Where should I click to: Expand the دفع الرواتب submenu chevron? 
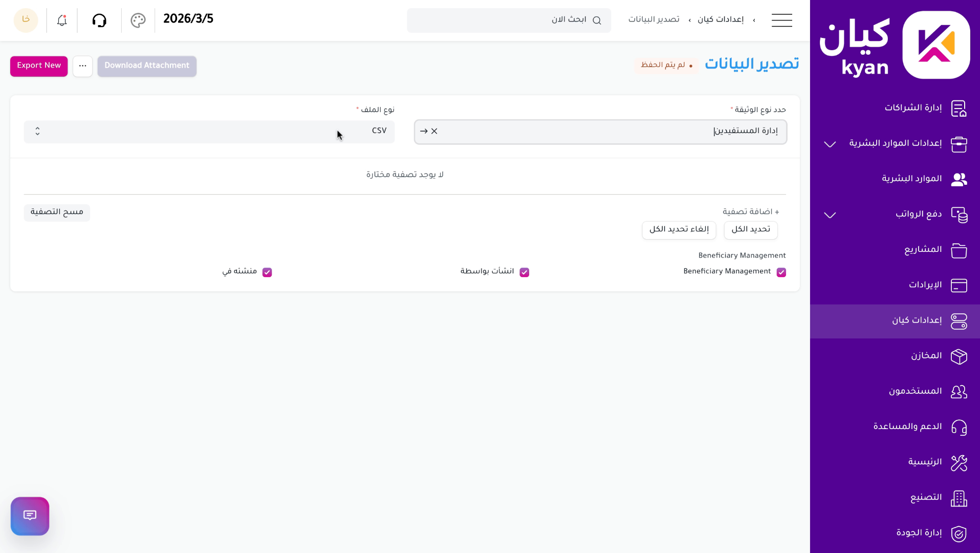830,215
